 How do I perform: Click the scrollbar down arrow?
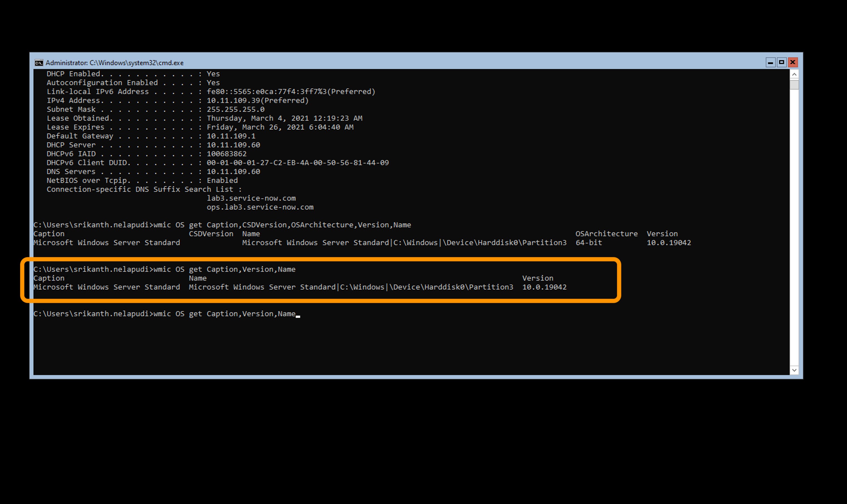[794, 370]
